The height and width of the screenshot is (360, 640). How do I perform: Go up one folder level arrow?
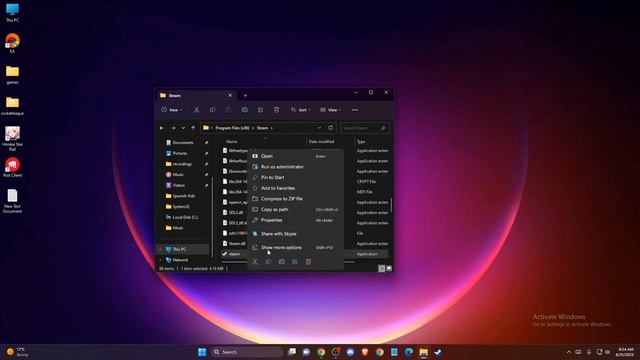coord(193,128)
